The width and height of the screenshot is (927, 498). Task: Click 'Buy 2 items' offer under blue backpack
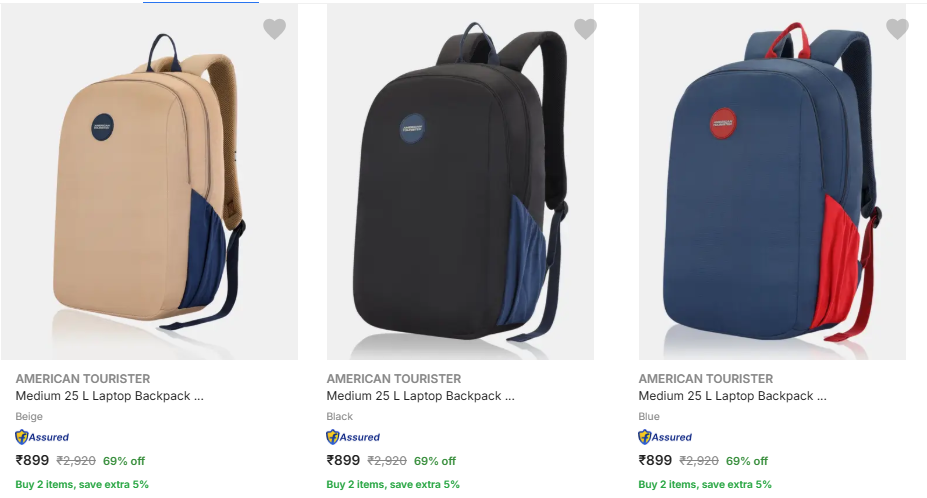tap(705, 485)
